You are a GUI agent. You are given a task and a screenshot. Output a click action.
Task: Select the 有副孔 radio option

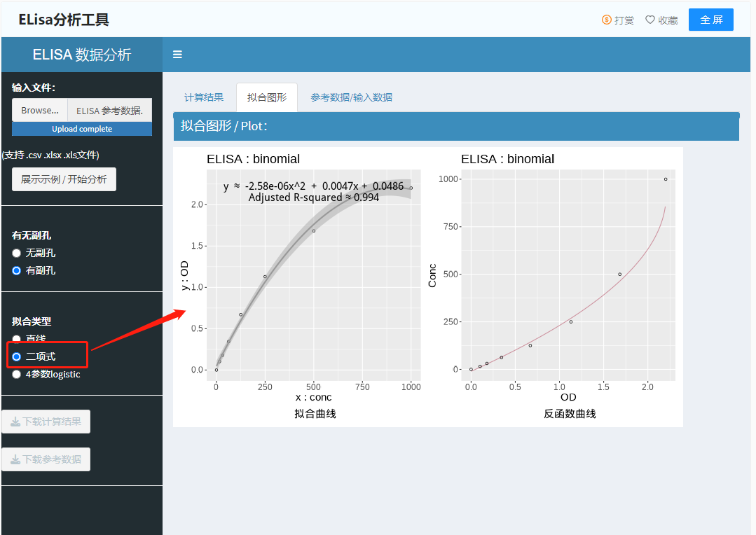(x=16, y=270)
